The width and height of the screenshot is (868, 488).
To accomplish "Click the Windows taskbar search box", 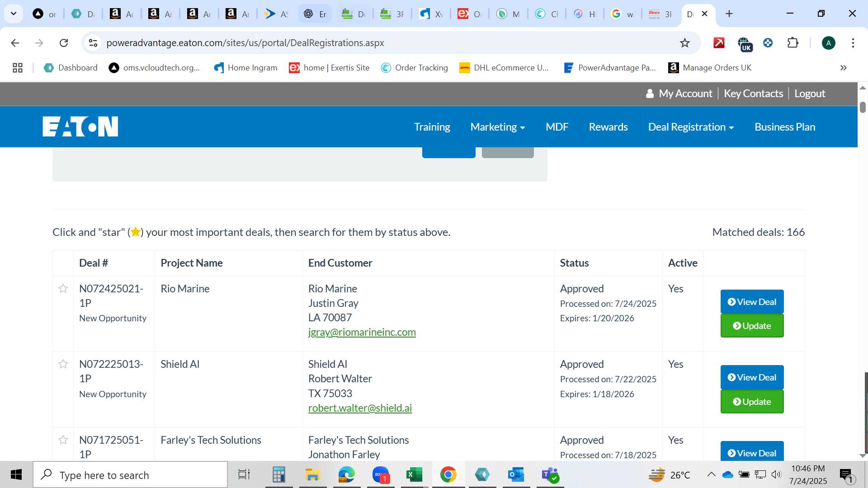I will (130, 475).
